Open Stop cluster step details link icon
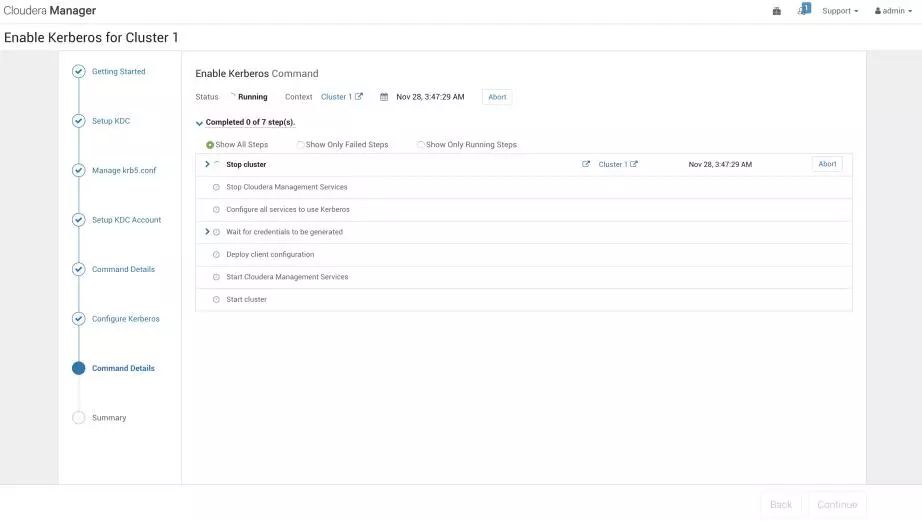This screenshot has width=922, height=521. 586,164
